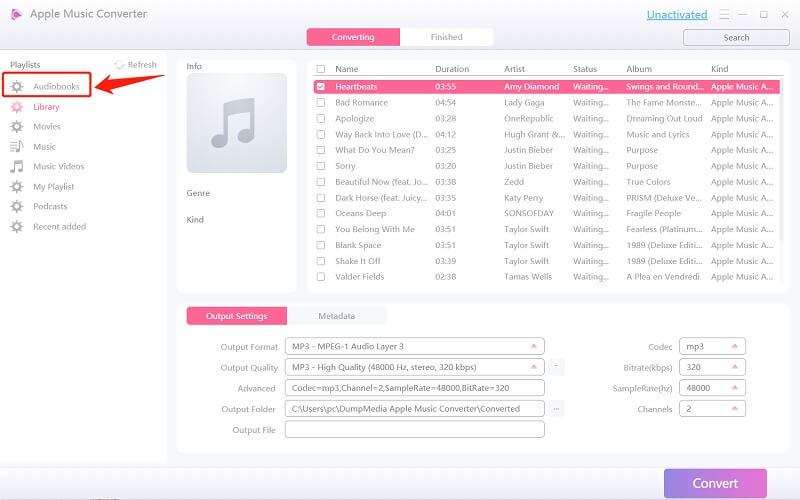This screenshot has width=800, height=500.
Task: Sort the list by Name column
Action: 346,69
